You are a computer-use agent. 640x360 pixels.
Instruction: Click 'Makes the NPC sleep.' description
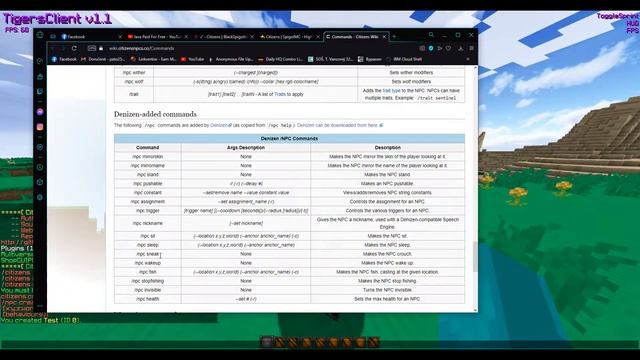tap(387, 245)
